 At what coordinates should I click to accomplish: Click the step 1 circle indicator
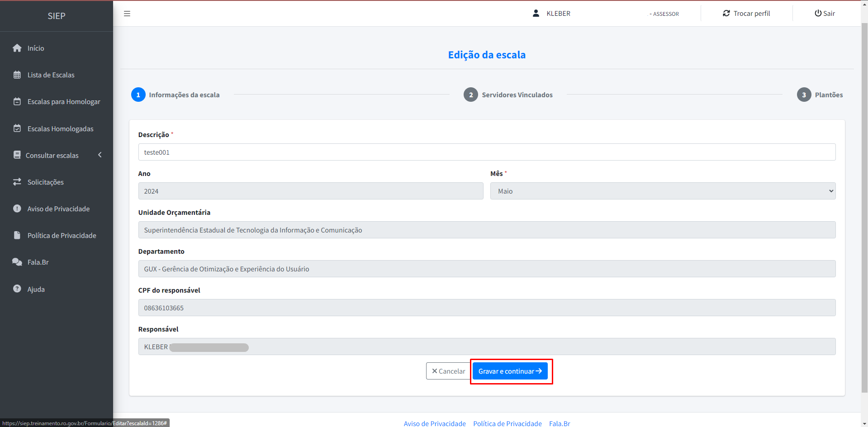coord(138,95)
